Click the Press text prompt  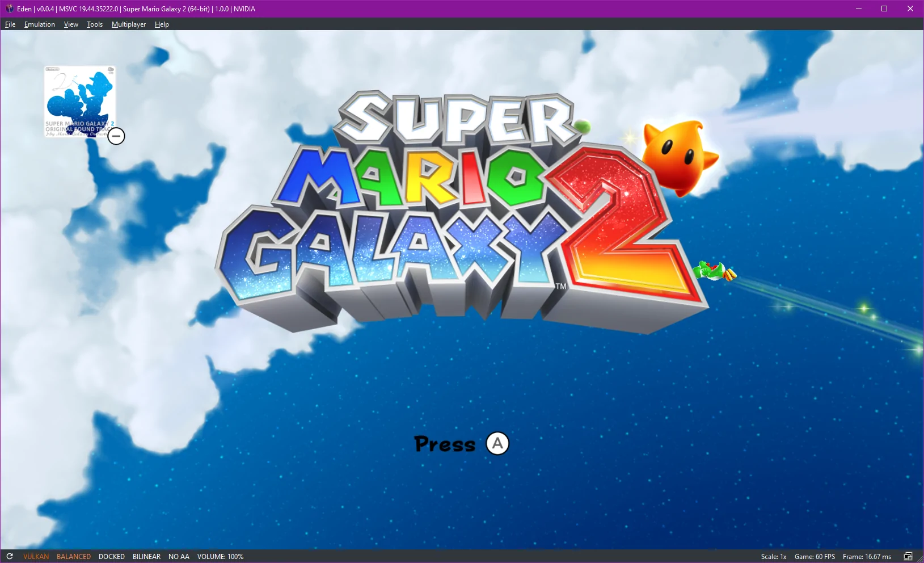pyautogui.click(x=445, y=444)
